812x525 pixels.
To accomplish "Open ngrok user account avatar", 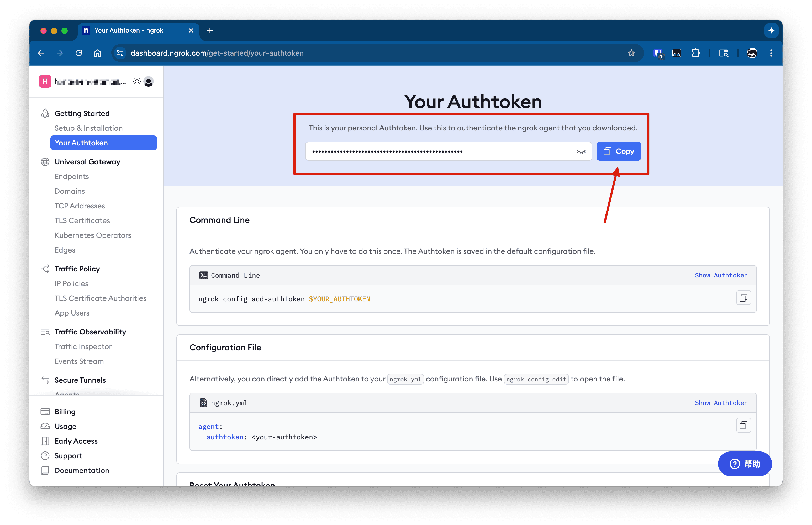I will coord(149,82).
